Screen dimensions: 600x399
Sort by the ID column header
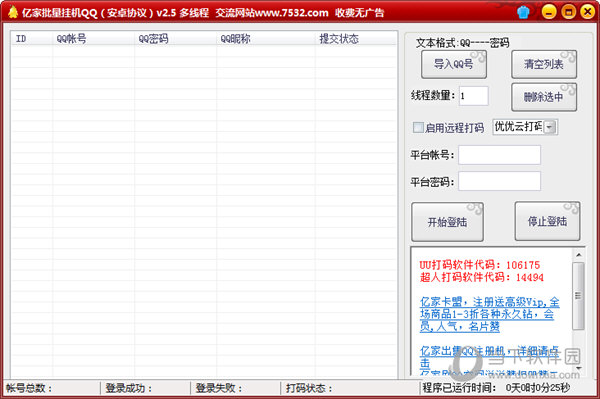32,39
